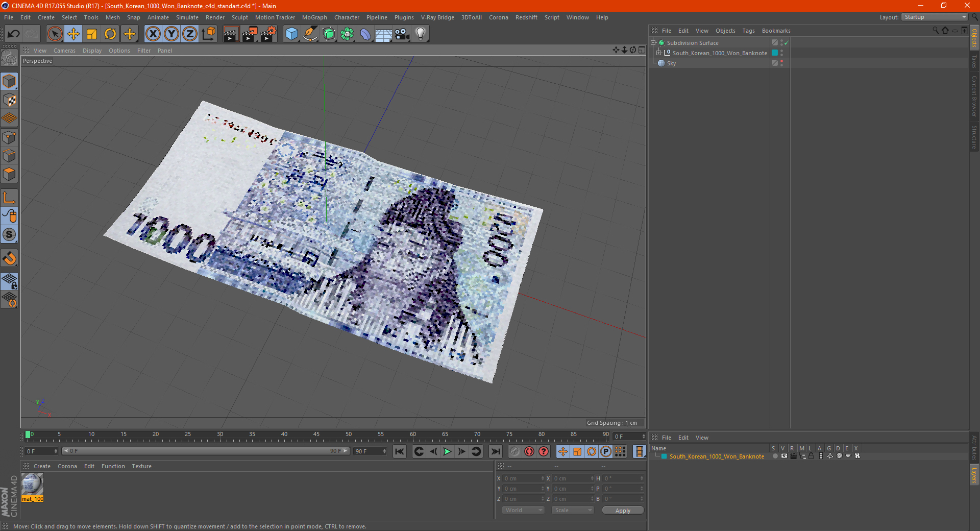Viewport: 980px width, 531px height.
Task: Switch to Points mode
Action: tap(9, 137)
